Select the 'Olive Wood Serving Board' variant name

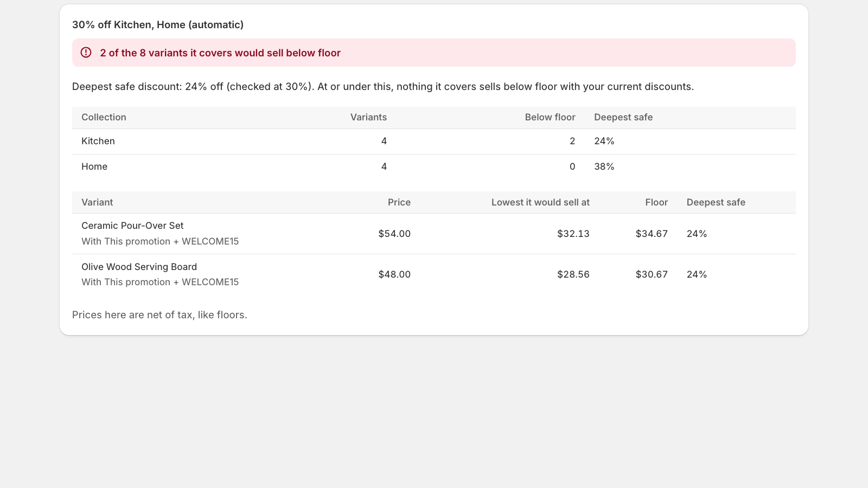[139, 267]
